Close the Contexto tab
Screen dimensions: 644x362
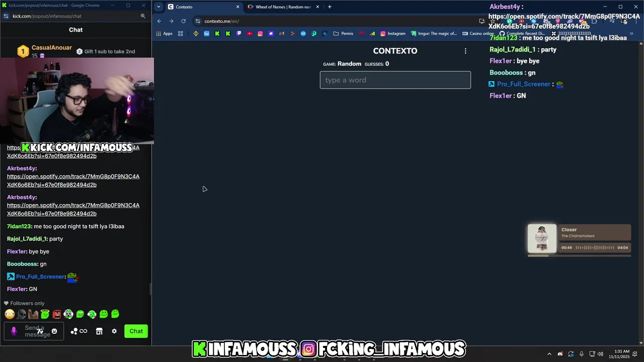coord(237,7)
